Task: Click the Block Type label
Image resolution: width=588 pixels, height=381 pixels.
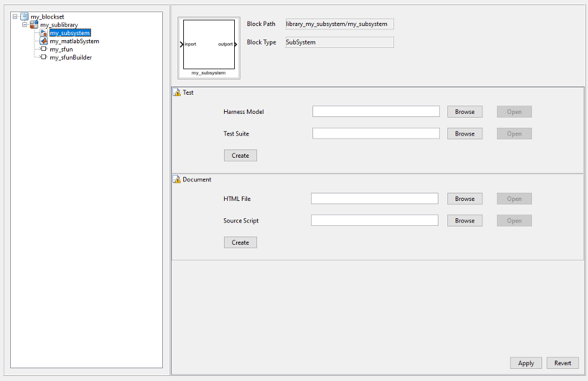Action: 262,43
